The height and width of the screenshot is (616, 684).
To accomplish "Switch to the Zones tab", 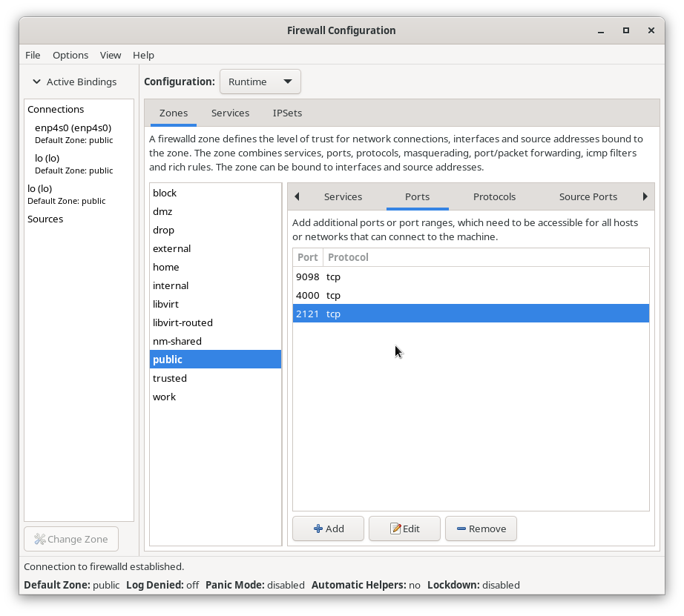I will point(173,113).
